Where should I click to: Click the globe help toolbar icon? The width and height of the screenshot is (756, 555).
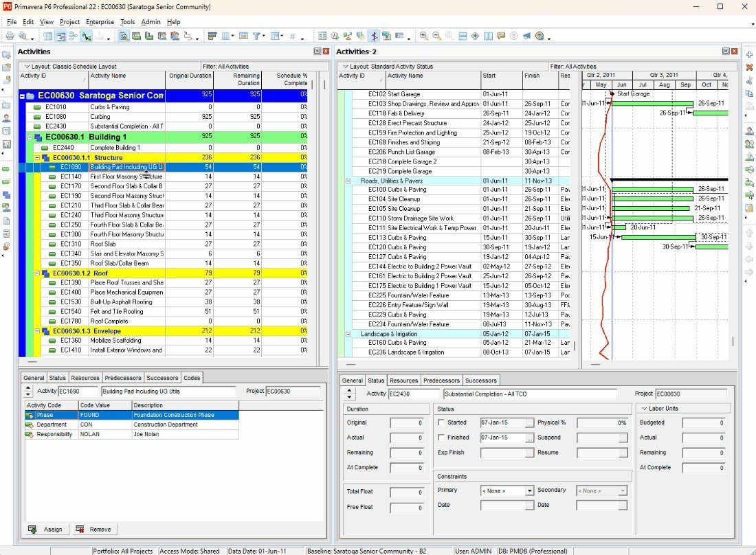[x=540, y=36]
